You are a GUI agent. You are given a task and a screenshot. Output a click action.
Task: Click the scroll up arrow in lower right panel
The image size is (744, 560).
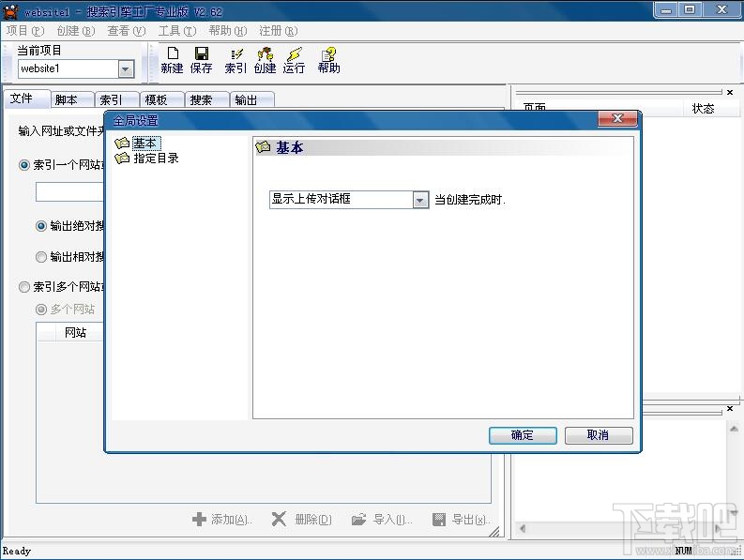[x=734, y=429]
